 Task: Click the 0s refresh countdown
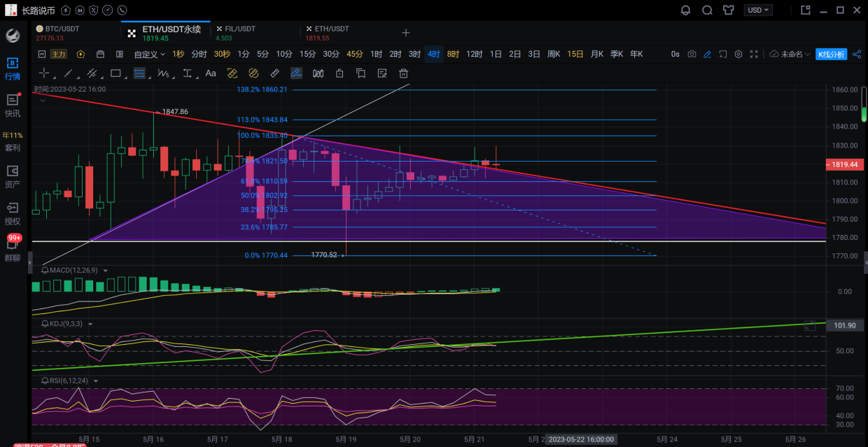[x=675, y=54]
